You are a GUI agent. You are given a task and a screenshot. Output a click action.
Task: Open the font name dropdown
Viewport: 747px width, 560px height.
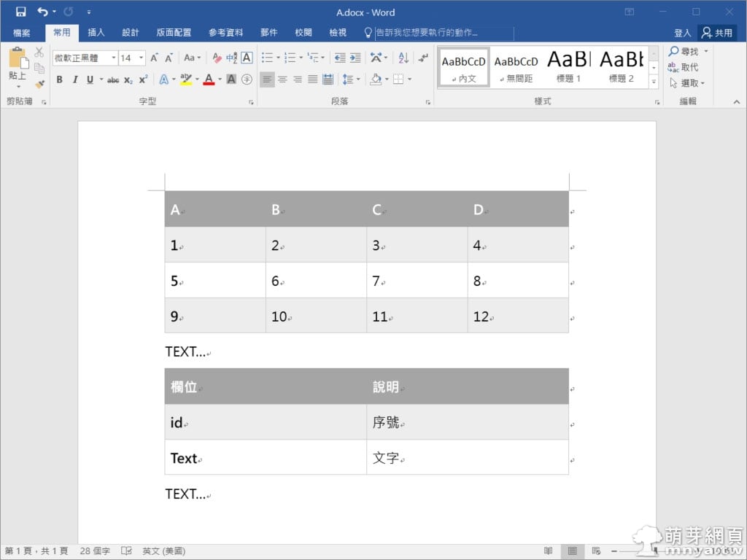pyautogui.click(x=113, y=58)
